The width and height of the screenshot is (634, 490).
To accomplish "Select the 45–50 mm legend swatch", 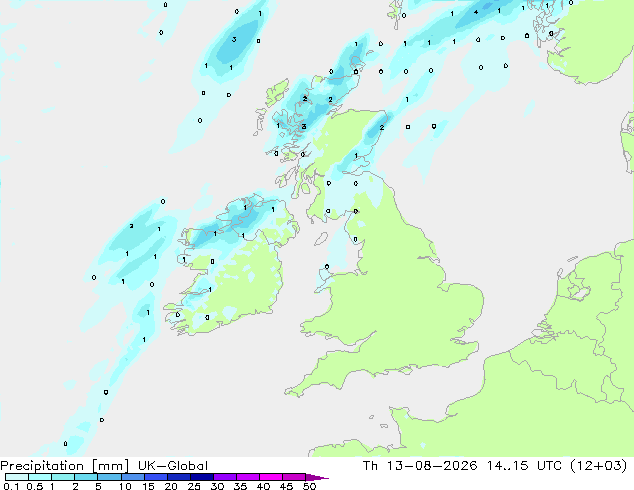I will (294, 477).
